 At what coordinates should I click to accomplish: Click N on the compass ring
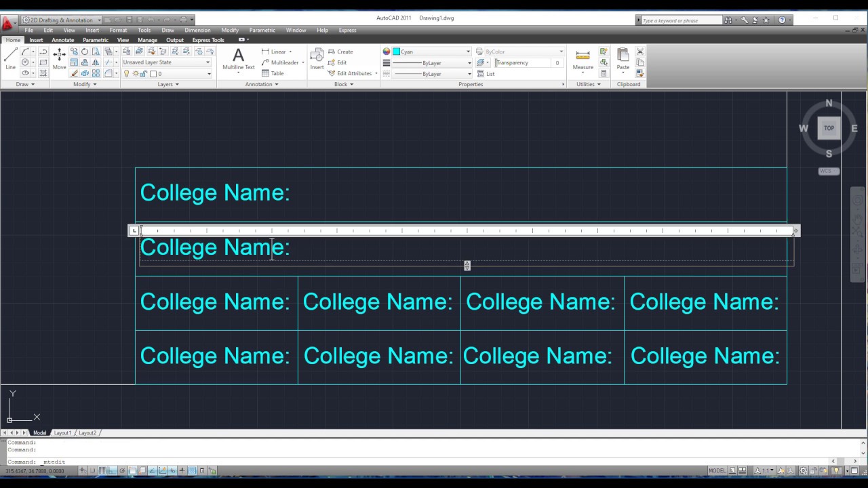[x=829, y=103]
